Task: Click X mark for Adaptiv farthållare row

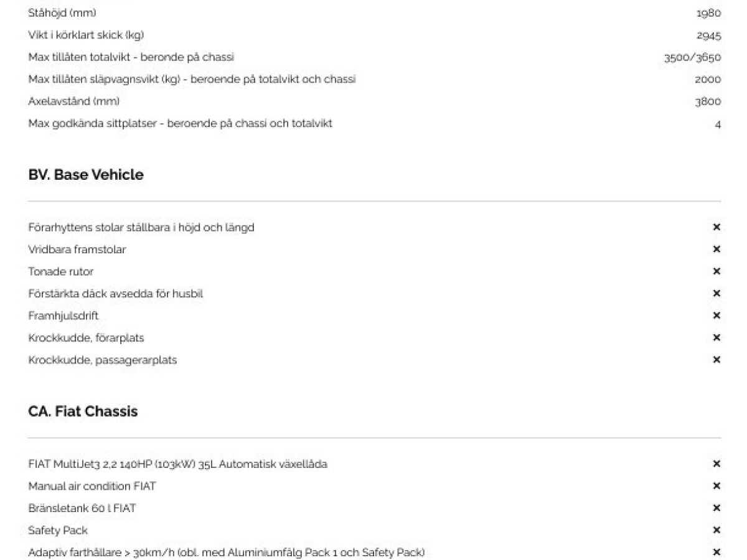Action: click(x=716, y=553)
